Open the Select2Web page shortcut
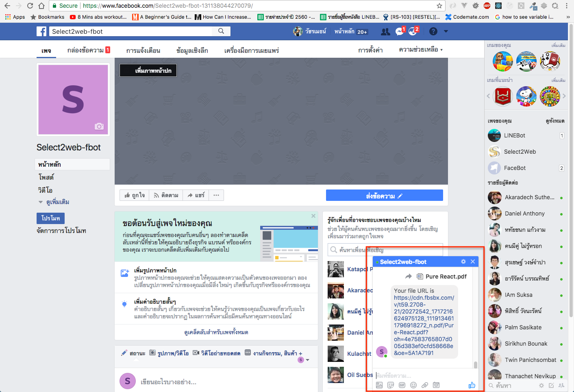574x392 pixels. [526, 152]
